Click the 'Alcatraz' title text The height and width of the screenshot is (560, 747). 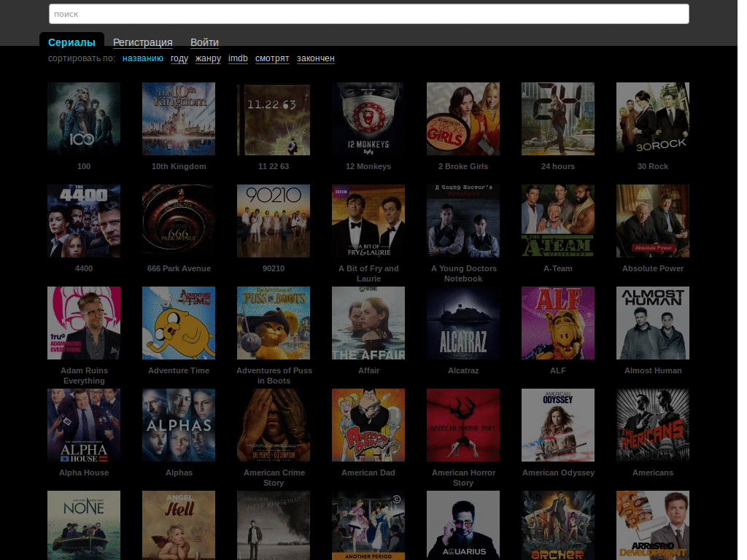point(463,370)
